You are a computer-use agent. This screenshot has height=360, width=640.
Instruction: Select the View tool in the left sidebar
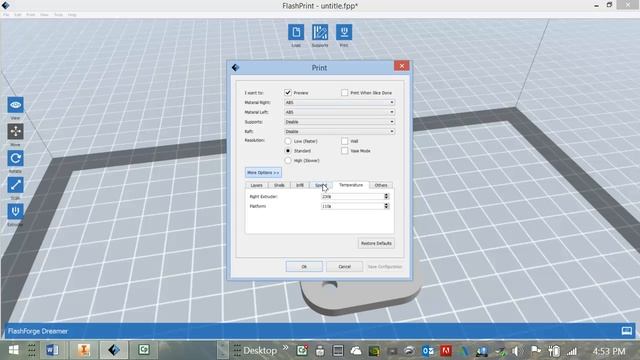(x=16, y=105)
